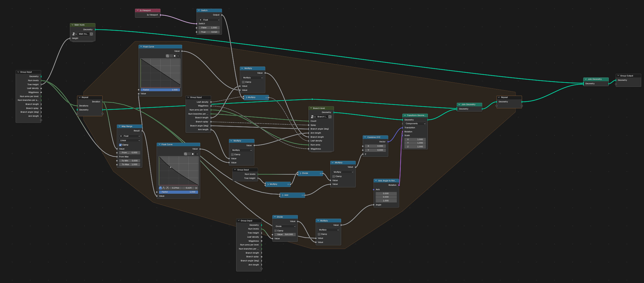Viewport: 644px width, 283px height.
Task: Click Factor slider below the 0.2946 coordinate field
Action: pos(178,192)
